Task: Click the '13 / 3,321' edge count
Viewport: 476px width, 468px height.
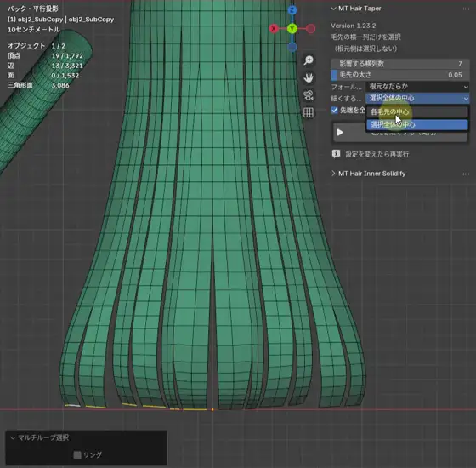Action: pos(67,66)
